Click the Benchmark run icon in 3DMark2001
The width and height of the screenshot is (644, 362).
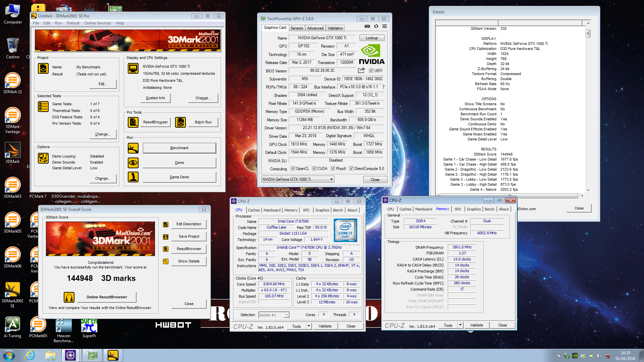pyautogui.click(x=133, y=148)
